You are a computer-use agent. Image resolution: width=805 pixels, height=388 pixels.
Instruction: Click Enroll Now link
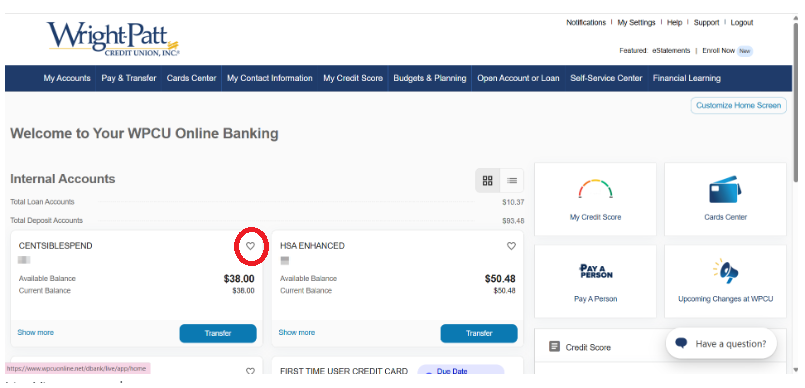718,51
